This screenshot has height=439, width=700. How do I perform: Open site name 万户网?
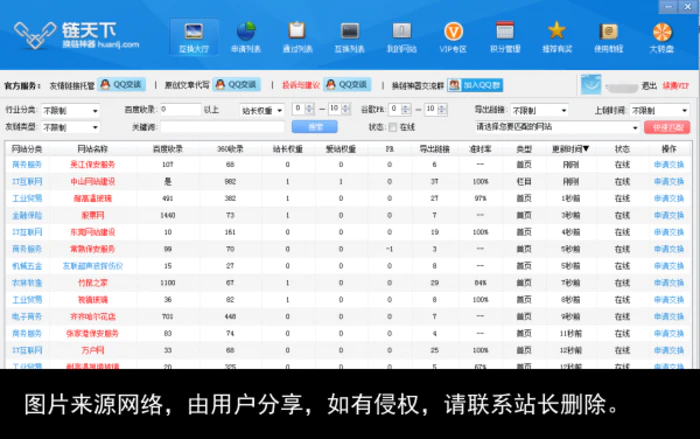tap(92, 350)
